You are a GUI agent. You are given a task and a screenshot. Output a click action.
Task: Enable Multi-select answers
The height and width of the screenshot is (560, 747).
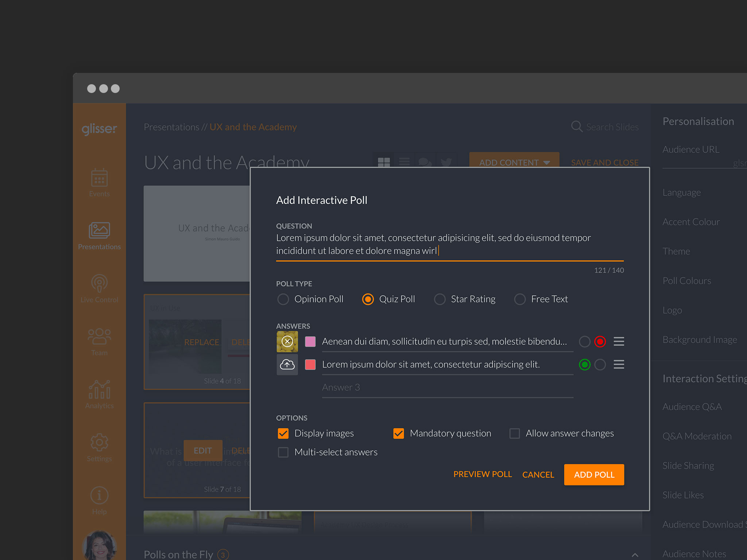click(x=283, y=452)
